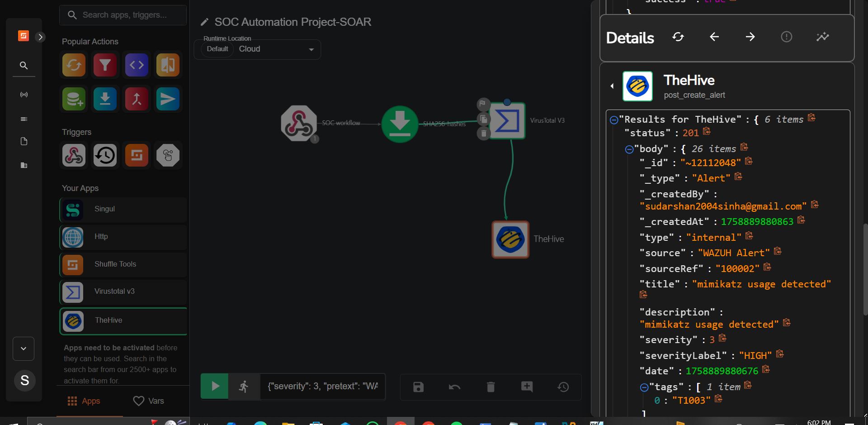868x425 pixels.
Task: Add the Webhook trigger from Triggers
Action: pyautogui.click(x=74, y=155)
